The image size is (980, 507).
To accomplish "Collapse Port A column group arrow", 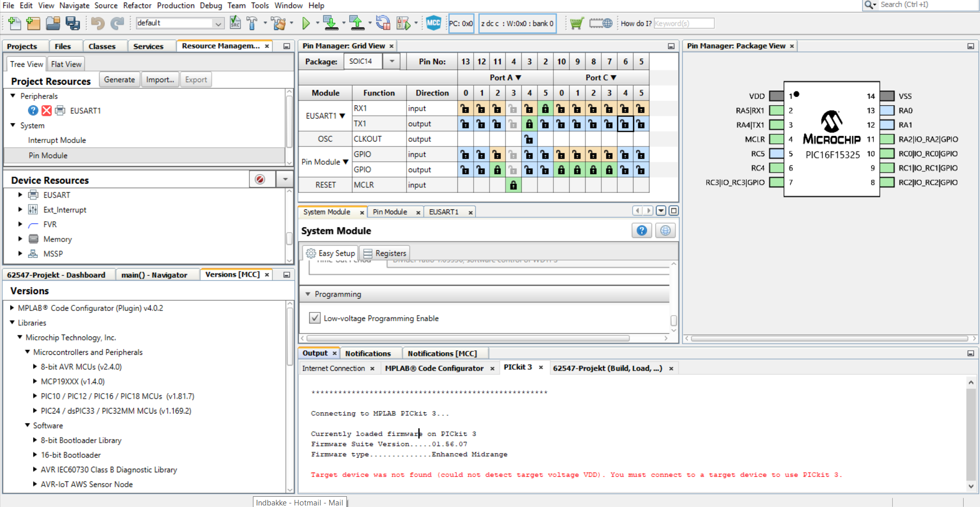I will pyautogui.click(x=518, y=78).
